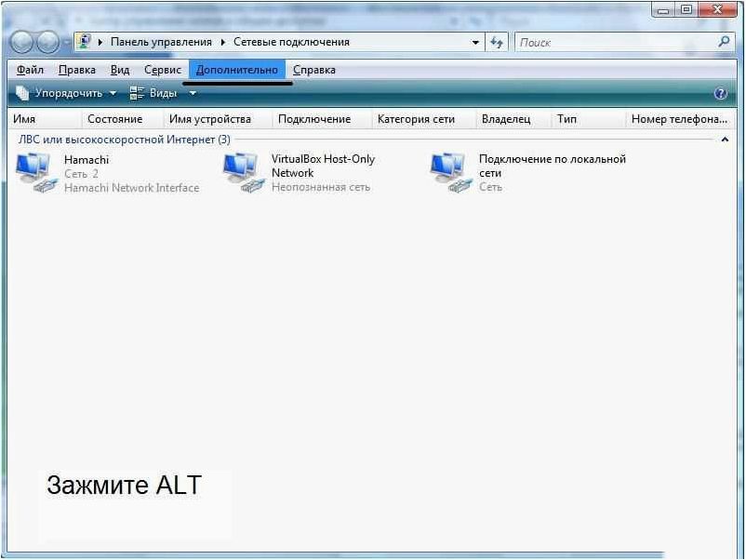746x560 pixels.
Task: Expand the arrow before Панель управления breadcrumb
Action: [100, 43]
